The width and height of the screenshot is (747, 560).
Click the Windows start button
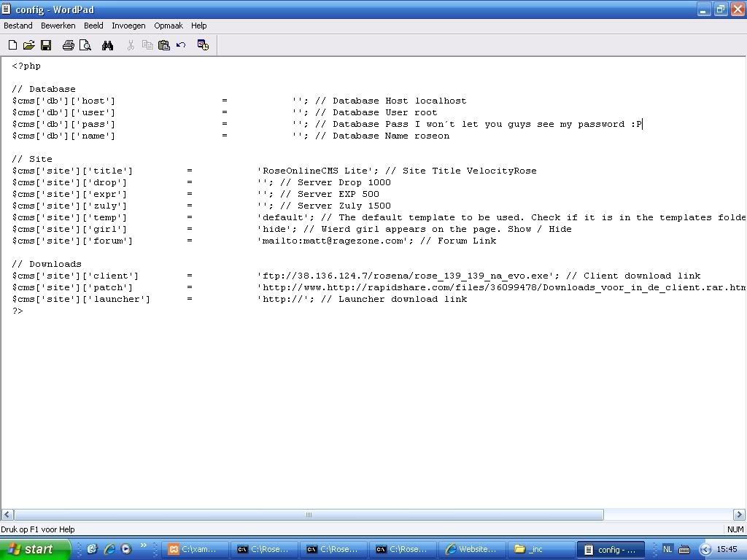[x=35, y=550]
